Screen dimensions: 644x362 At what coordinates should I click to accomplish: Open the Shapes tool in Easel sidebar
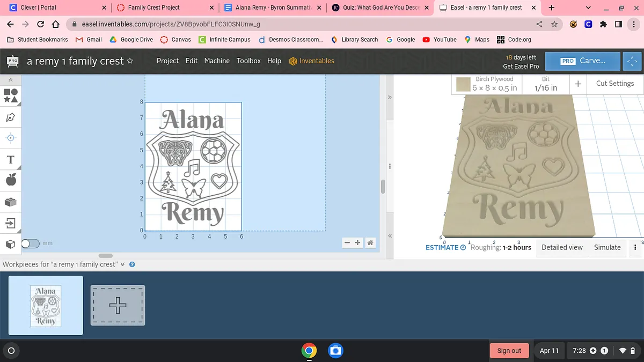pos(11,95)
